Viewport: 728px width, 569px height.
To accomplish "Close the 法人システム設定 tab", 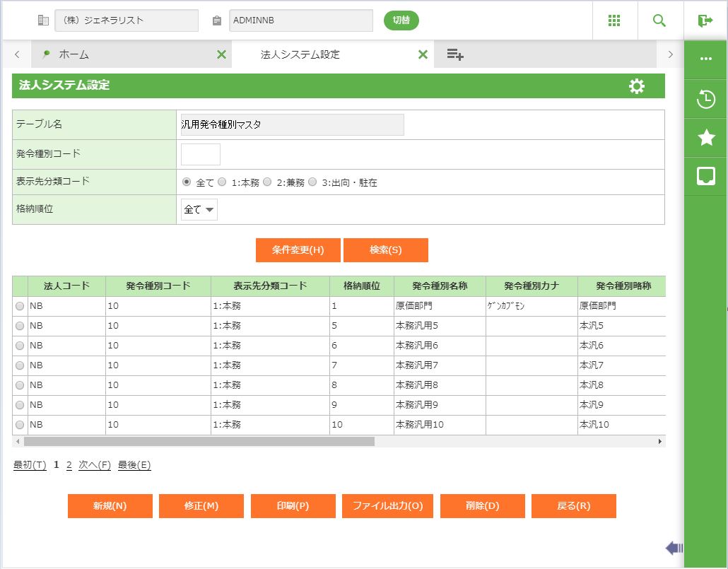I will coord(423,54).
